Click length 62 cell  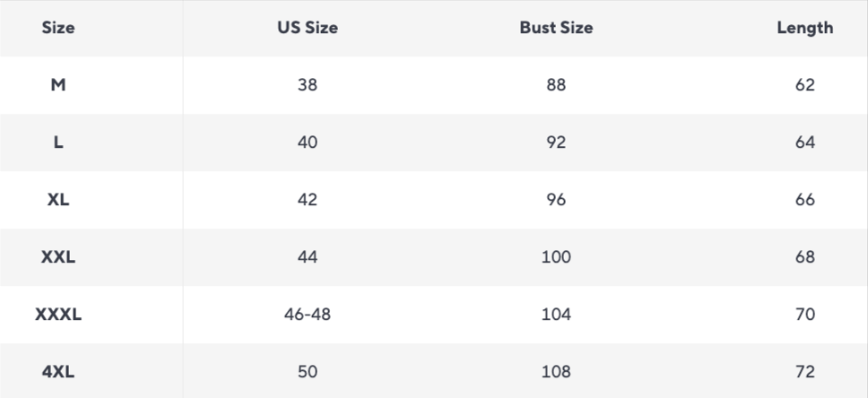(805, 84)
